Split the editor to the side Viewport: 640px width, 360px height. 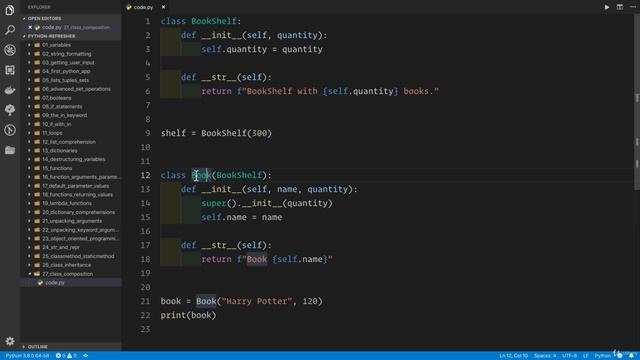[x=620, y=7]
